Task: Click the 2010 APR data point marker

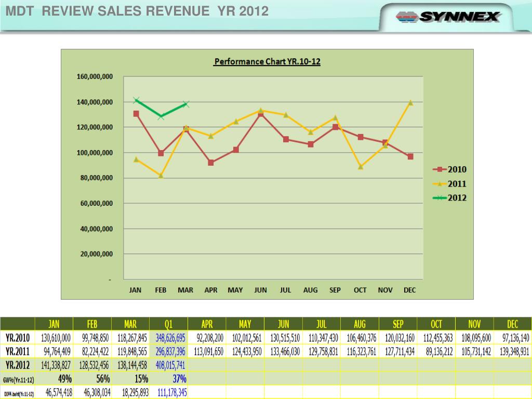Action: tap(211, 163)
